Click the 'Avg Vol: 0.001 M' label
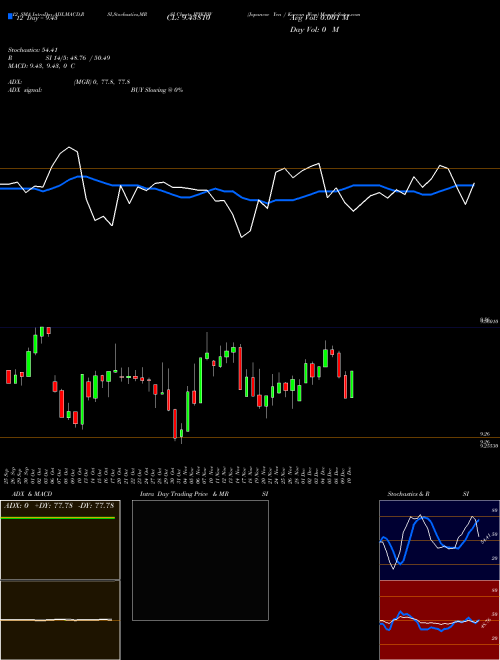The height and width of the screenshot is (660, 500). 319,18
